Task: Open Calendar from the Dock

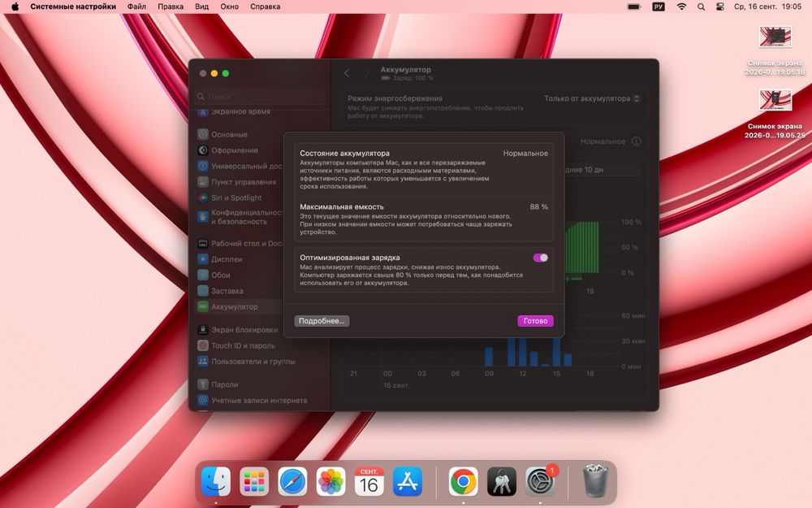Action: [369, 481]
